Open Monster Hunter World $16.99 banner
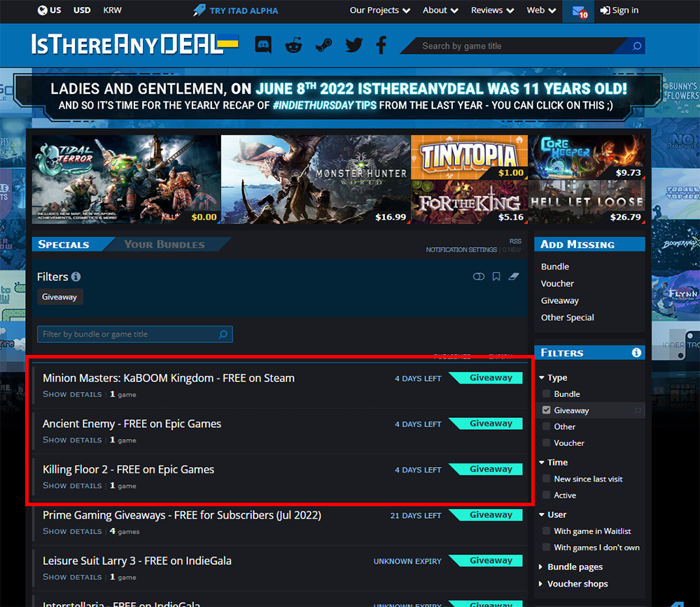The height and width of the screenshot is (607, 700). tap(316, 179)
